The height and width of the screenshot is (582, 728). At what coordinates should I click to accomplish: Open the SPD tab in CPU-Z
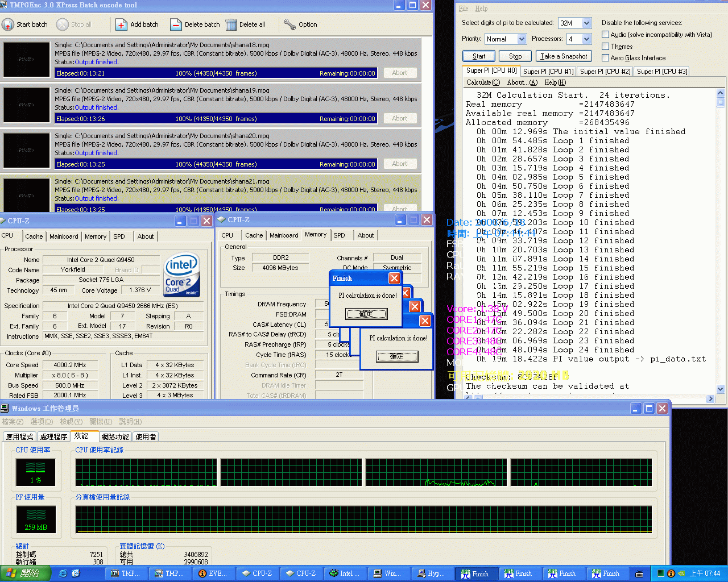pos(119,236)
